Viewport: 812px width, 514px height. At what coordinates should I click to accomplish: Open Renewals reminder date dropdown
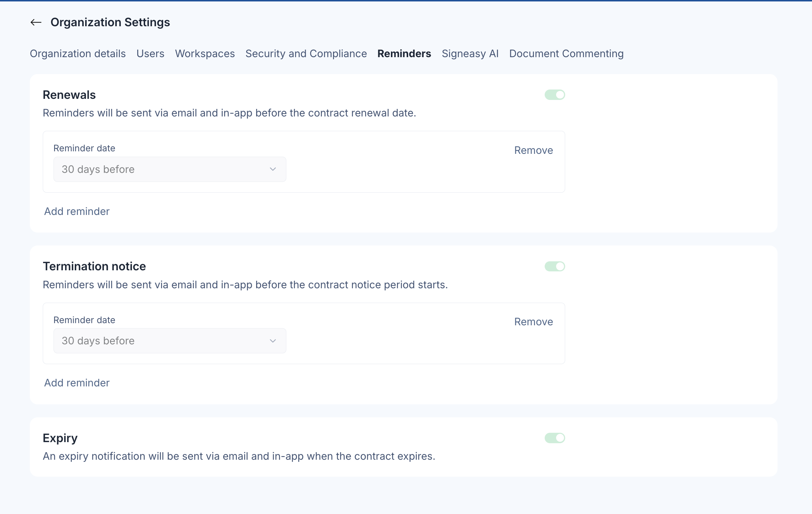(x=170, y=169)
